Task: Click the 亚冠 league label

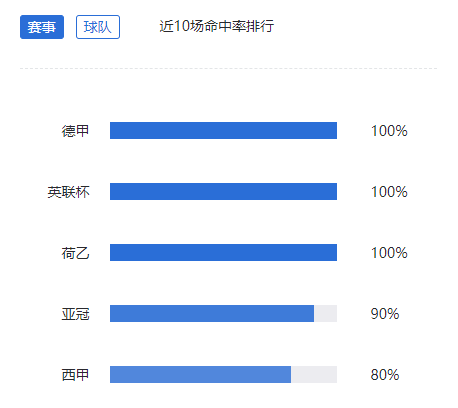Action: click(75, 314)
